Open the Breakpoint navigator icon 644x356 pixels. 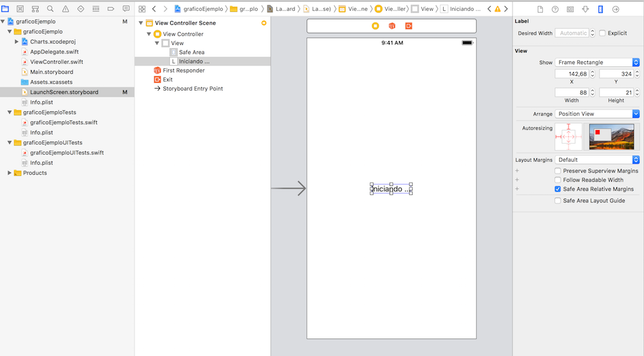tap(110, 9)
